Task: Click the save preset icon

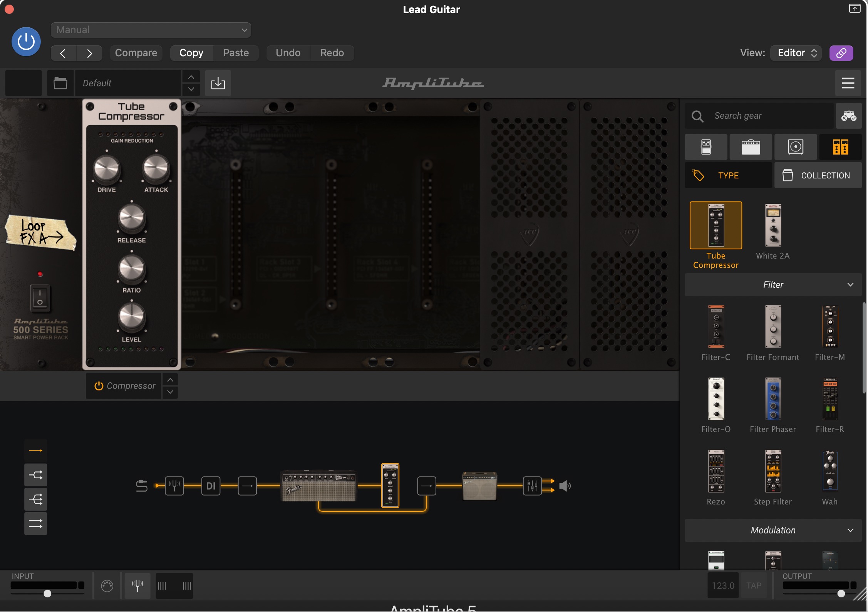Action: coord(218,83)
